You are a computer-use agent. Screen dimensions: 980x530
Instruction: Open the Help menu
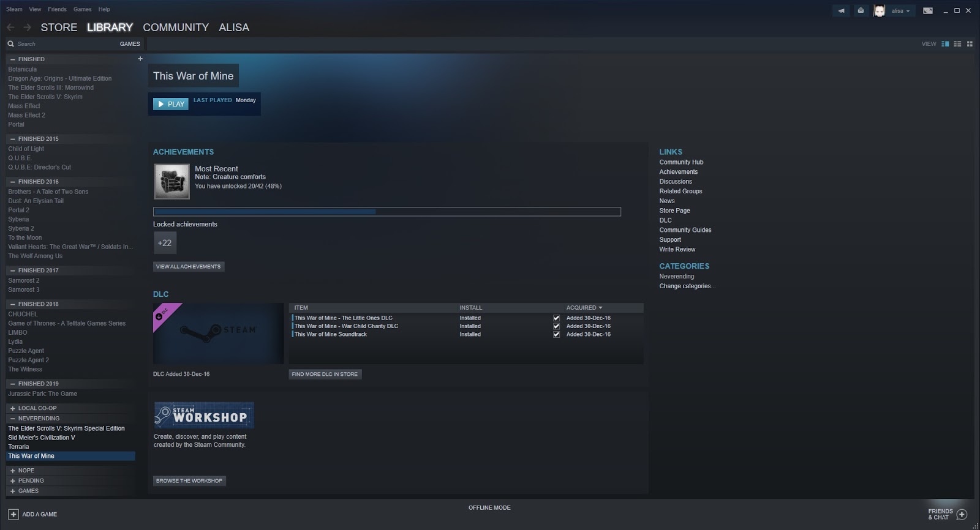click(104, 9)
